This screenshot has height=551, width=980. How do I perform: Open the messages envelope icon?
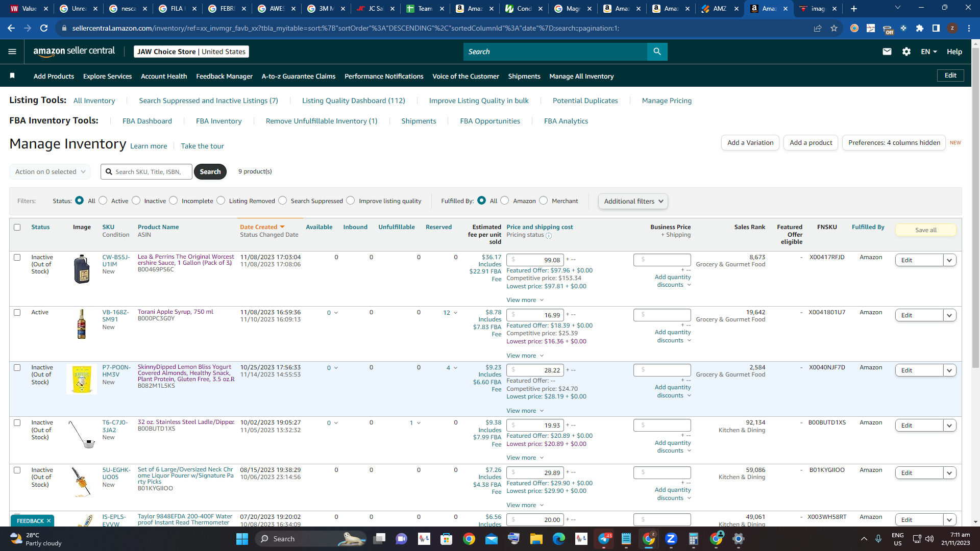coord(887,52)
